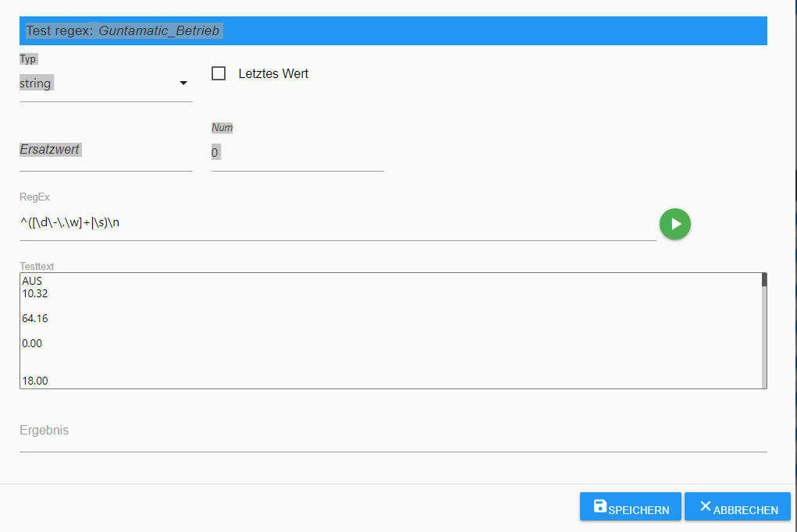The width and height of the screenshot is (797, 532).
Task: Click the Testtext vertical scrollbar thumb
Action: [x=764, y=280]
